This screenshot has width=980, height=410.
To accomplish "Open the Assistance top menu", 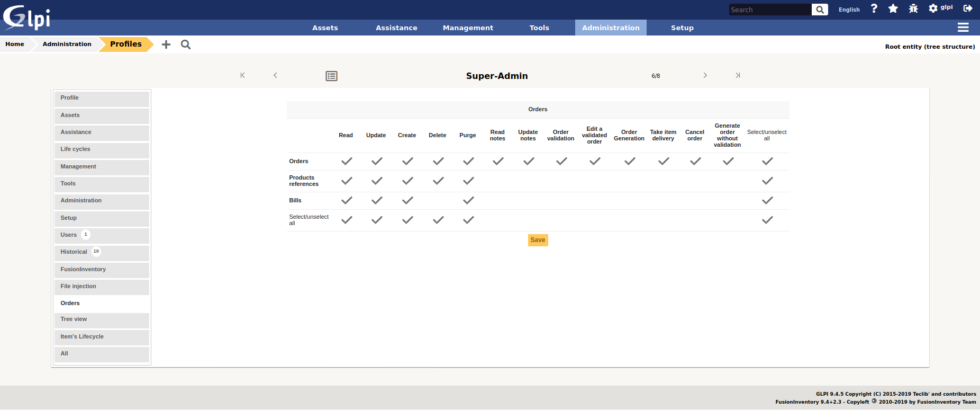I will (396, 28).
